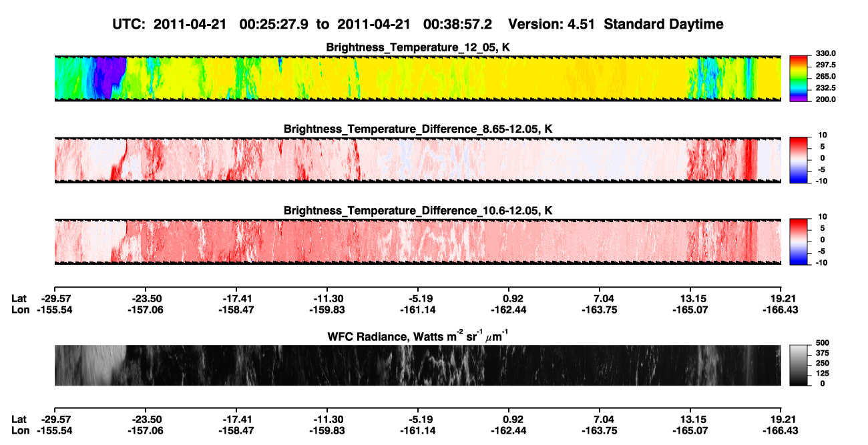Click latitude '-5.19' on axis below the WFC Radiance image

click(x=418, y=420)
